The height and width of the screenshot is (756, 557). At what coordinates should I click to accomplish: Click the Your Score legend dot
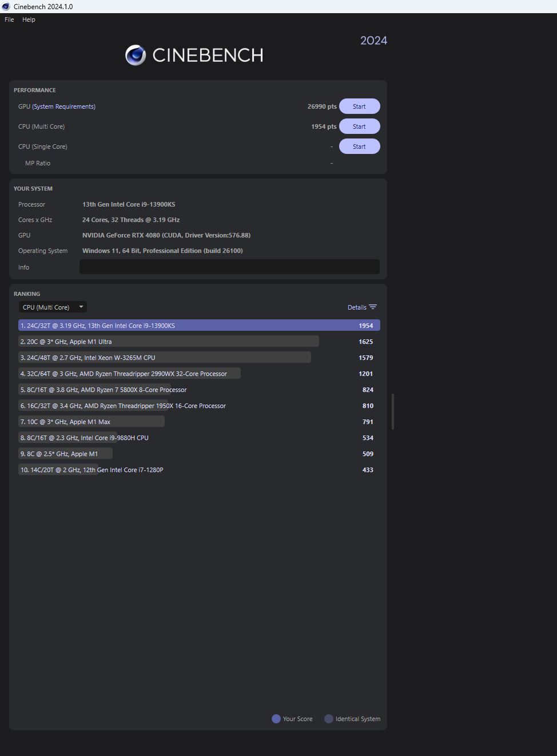click(276, 719)
